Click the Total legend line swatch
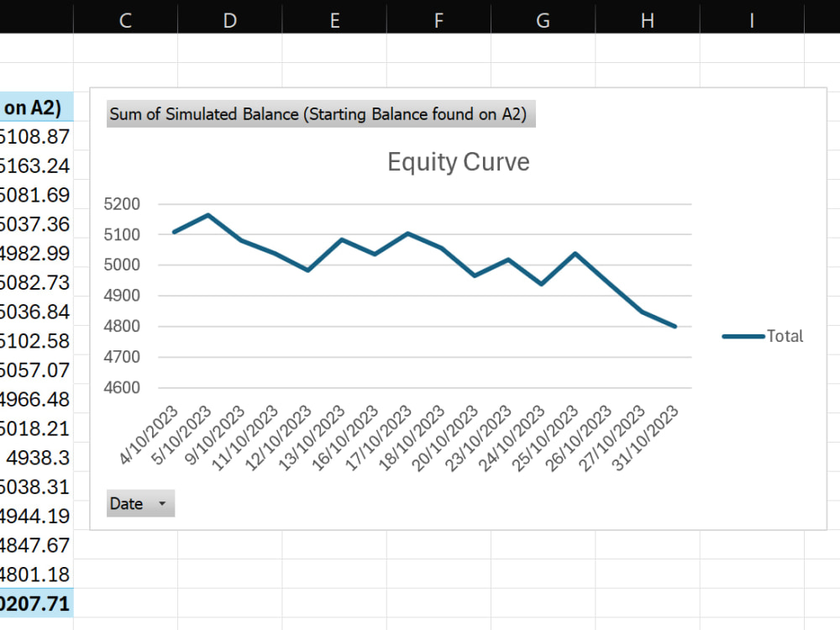The height and width of the screenshot is (630, 840). pyautogui.click(x=743, y=337)
